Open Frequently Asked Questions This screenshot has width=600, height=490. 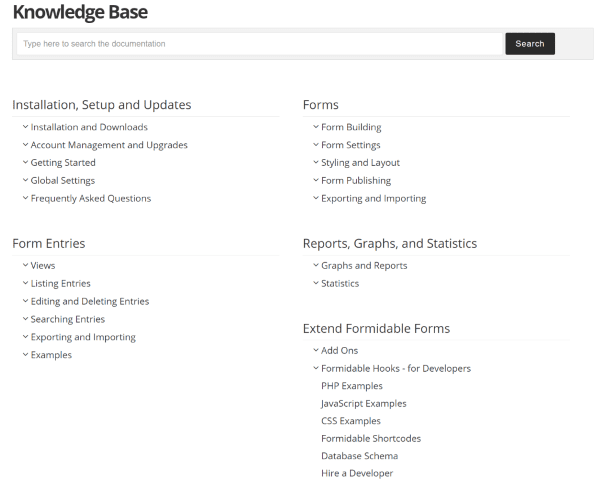tap(91, 198)
